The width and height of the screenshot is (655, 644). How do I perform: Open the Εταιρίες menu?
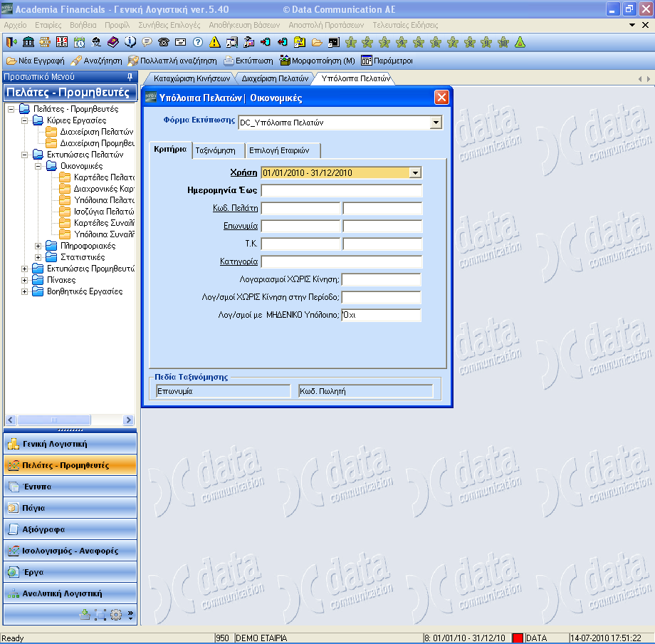click(48, 25)
